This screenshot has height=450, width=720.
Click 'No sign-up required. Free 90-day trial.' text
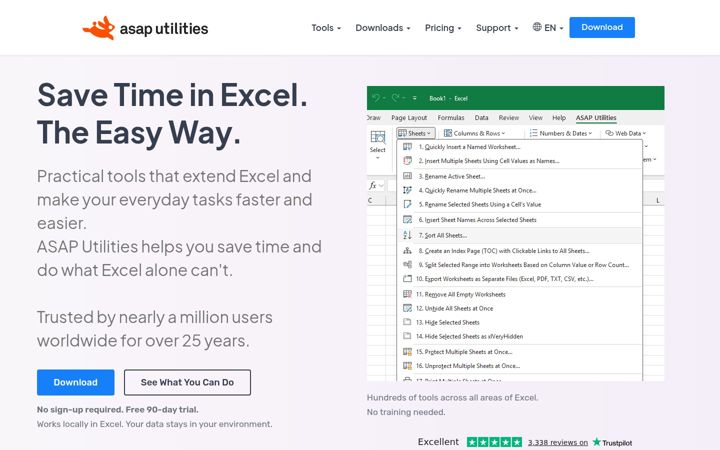(x=118, y=409)
